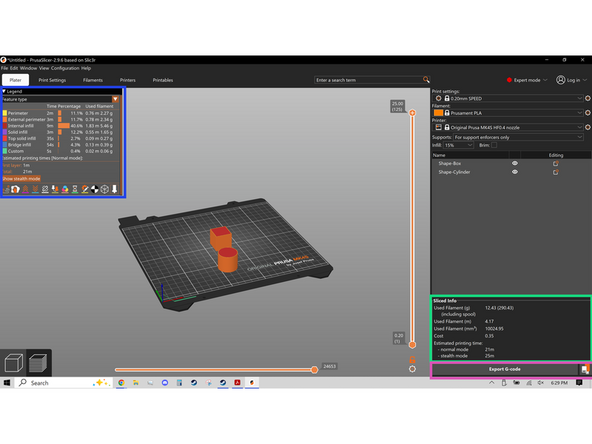The image size is (592, 444).
Task: Open the View menu
Action: coord(44,68)
